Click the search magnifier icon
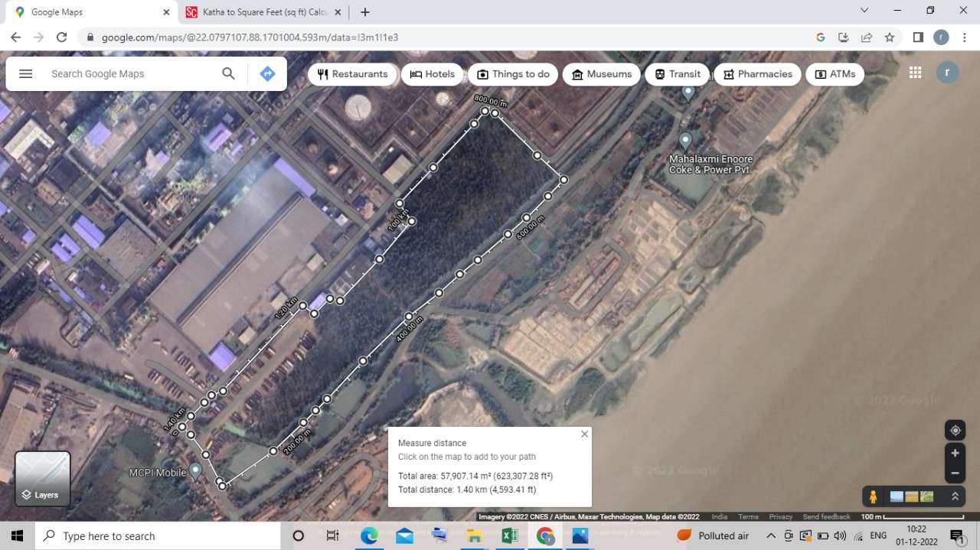The image size is (980, 550). [x=228, y=73]
